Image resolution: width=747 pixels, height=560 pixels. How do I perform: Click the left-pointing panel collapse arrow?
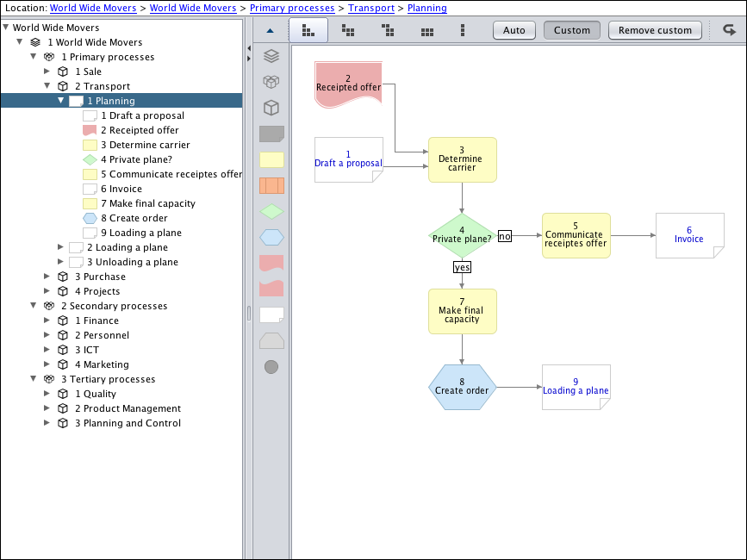[x=249, y=48]
